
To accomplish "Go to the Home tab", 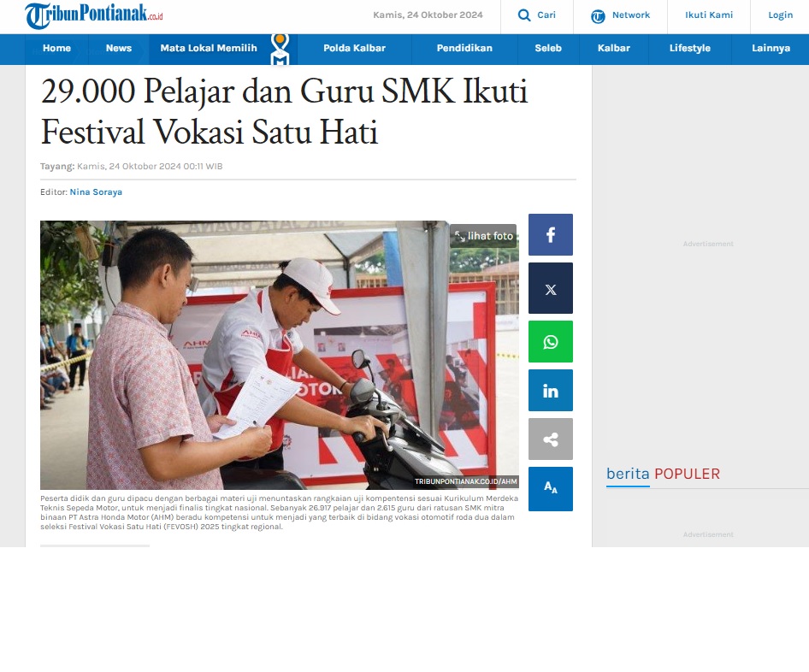I will [x=56, y=48].
